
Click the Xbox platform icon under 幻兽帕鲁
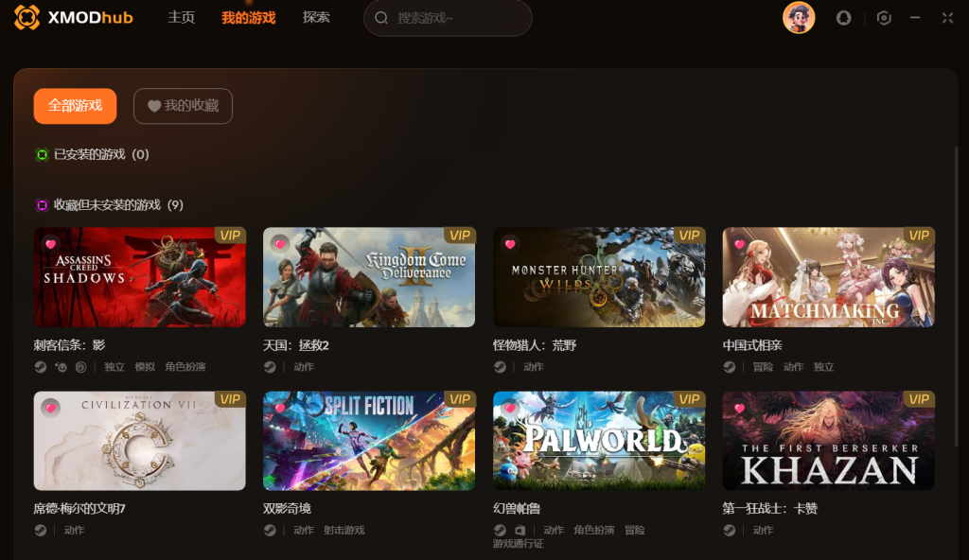coord(520,530)
